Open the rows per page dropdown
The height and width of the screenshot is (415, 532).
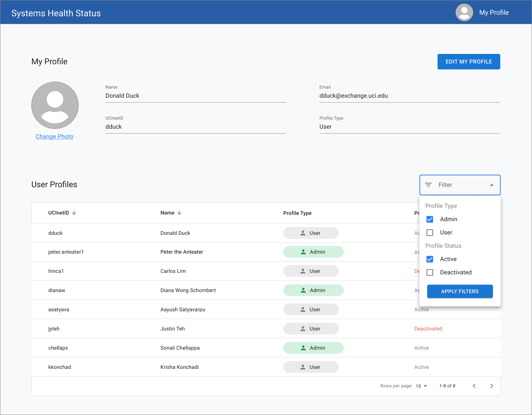tap(422, 386)
